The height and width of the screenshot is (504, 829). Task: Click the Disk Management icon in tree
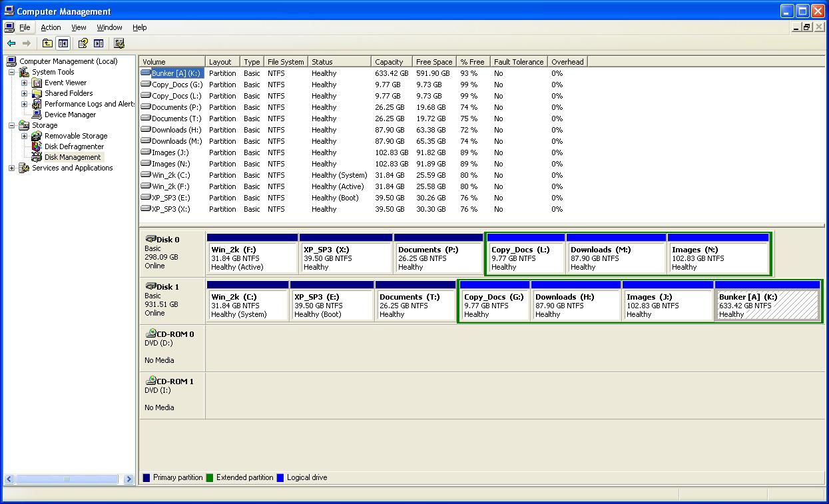tap(37, 157)
